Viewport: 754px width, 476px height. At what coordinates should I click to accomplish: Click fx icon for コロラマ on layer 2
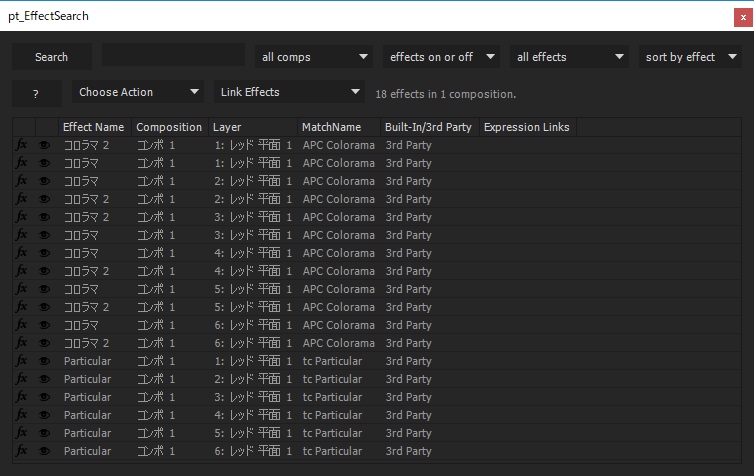pos(22,181)
